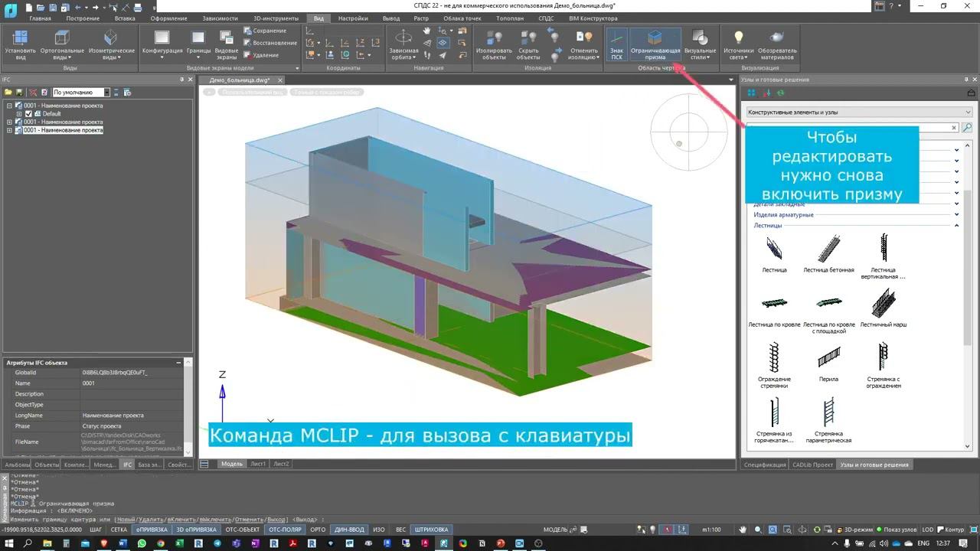Select the Изометрические виды tool
Screen dimensions: 980x551
click(109, 44)
